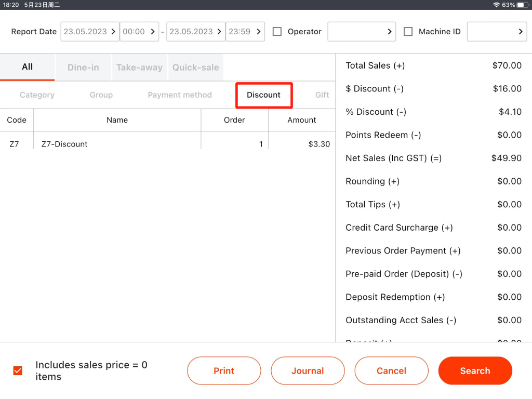Expand the Operator dropdown list
Image resolution: width=532 pixels, height=399 pixels.
362,32
